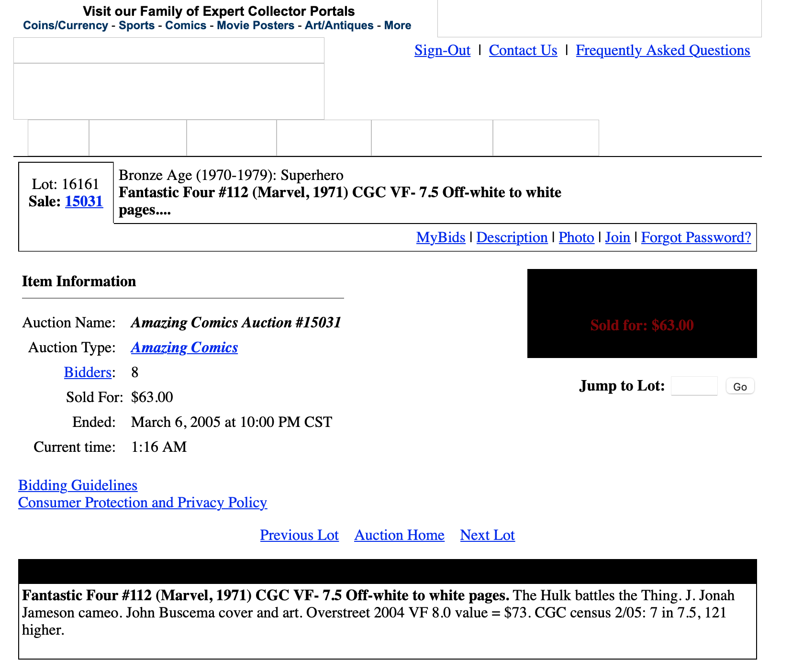Click the '$63.00' value in Sold For row
Viewport: 803px width, 672px height.
tap(152, 397)
